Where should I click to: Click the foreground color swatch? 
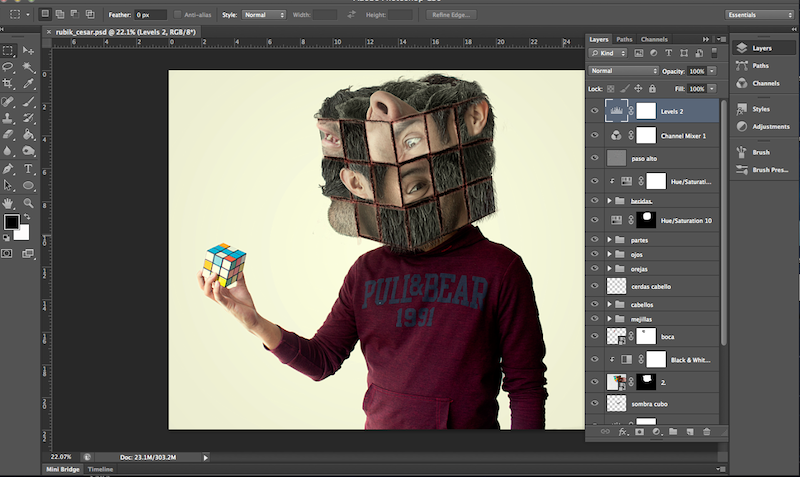coord(12,222)
